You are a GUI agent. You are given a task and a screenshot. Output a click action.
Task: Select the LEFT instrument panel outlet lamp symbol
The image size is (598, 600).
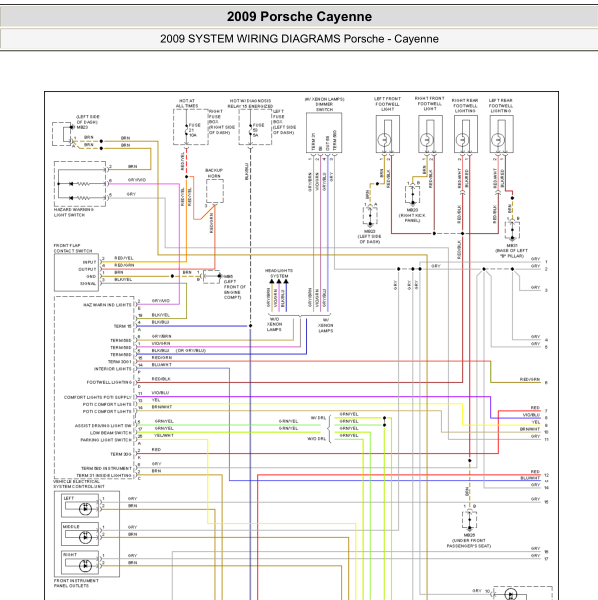pyautogui.click(x=85, y=509)
